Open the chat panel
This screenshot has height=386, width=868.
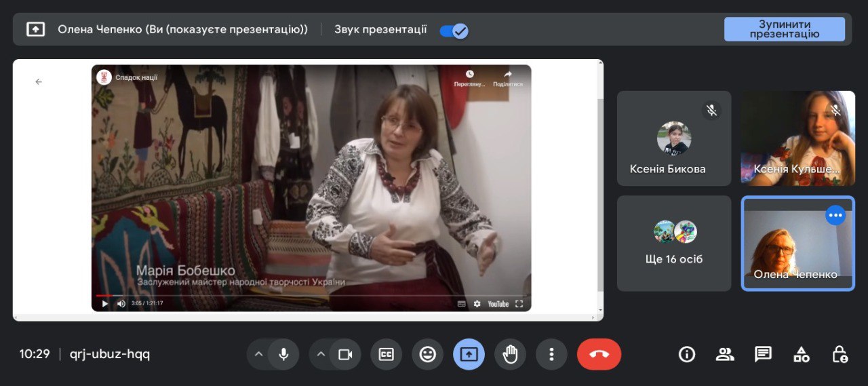[763, 354]
